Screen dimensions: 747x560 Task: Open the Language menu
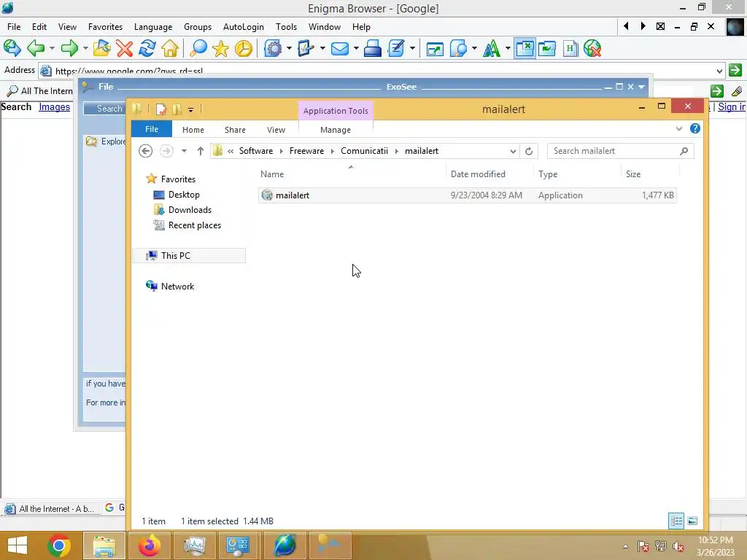coord(153,27)
